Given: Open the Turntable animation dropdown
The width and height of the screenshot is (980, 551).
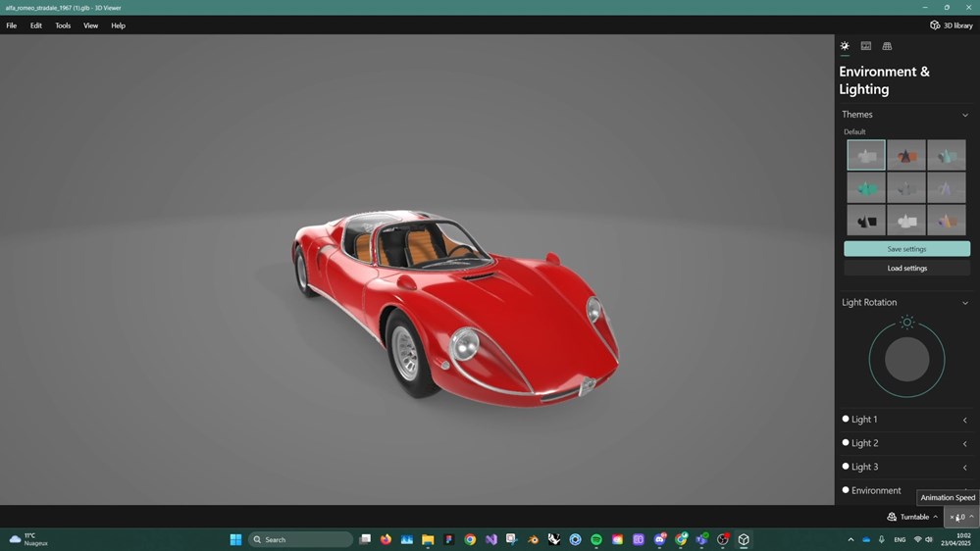Looking at the screenshot, I should coord(913,517).
